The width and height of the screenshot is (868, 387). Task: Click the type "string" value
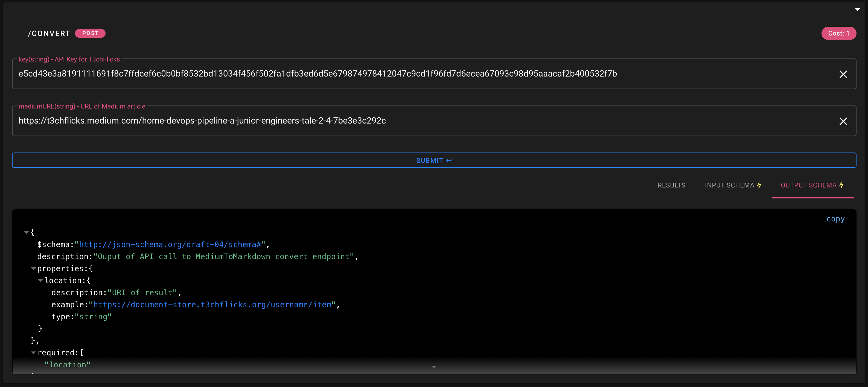tap(93, 316)
